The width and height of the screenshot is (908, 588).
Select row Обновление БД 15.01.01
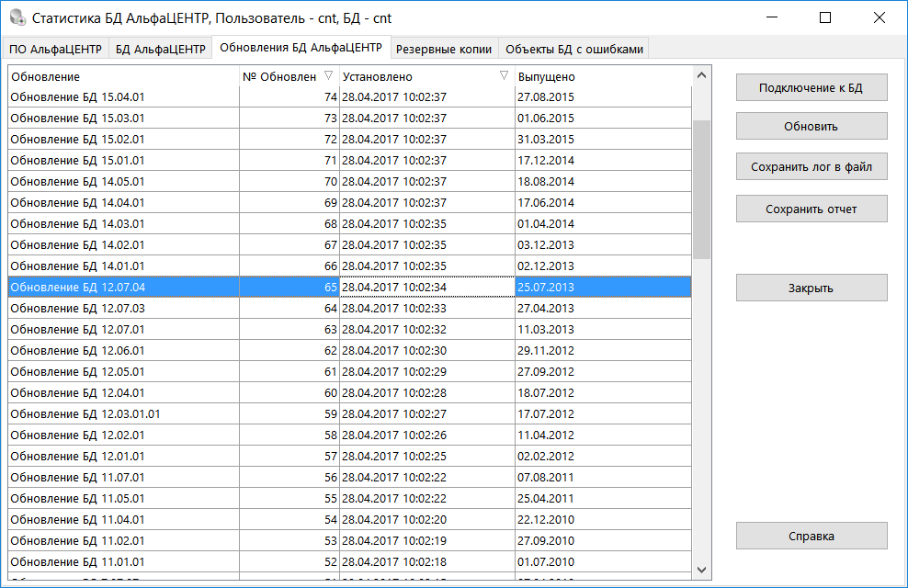350,160
